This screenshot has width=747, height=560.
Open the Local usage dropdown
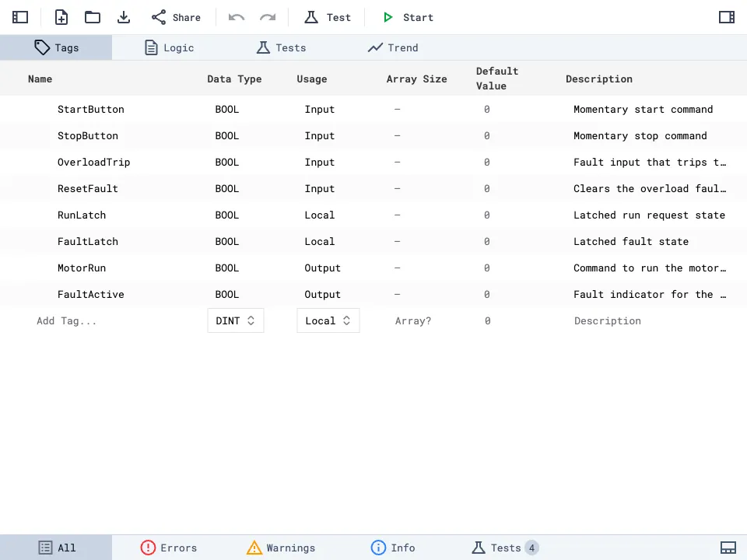tap(328, 320)
